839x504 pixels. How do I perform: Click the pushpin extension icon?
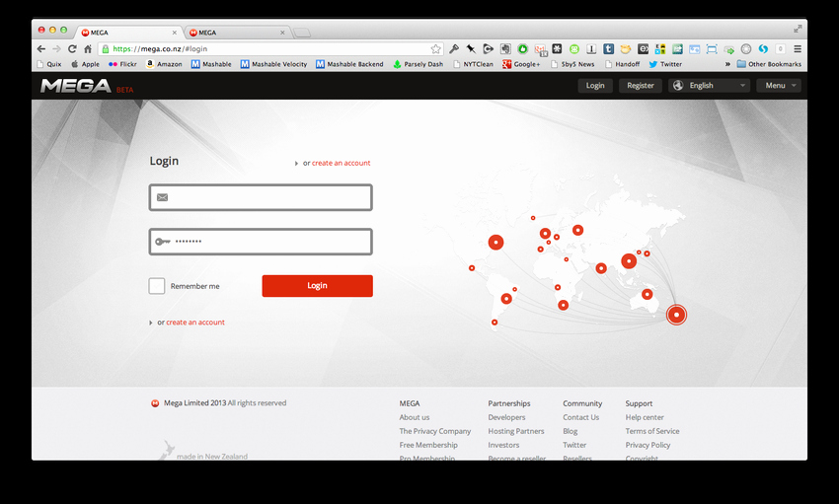[471, 48]
